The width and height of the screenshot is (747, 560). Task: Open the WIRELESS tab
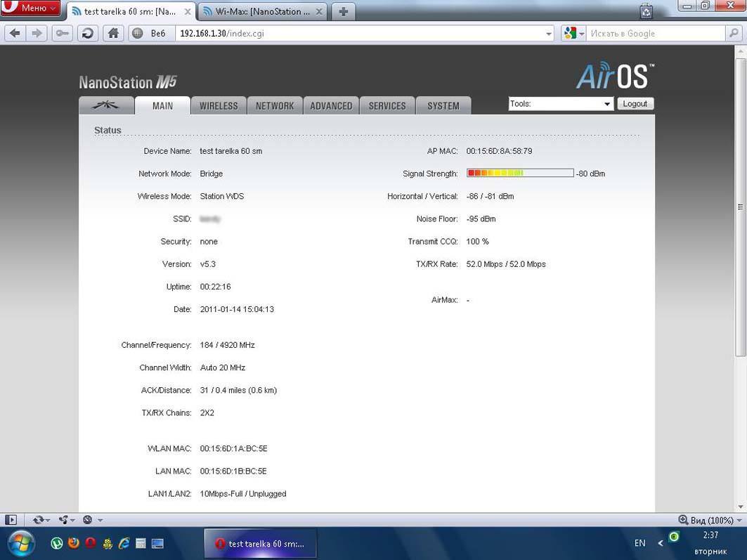(x=219, y=105)
